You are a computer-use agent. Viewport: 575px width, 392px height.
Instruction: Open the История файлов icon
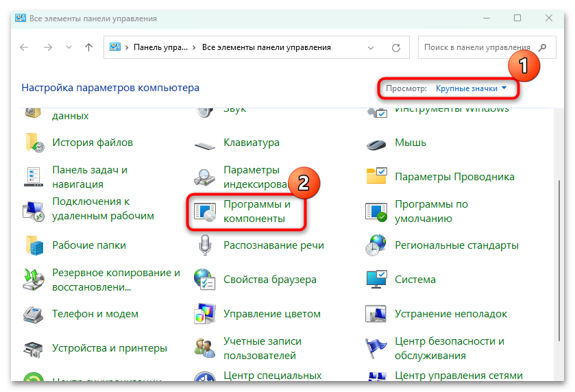34,143
